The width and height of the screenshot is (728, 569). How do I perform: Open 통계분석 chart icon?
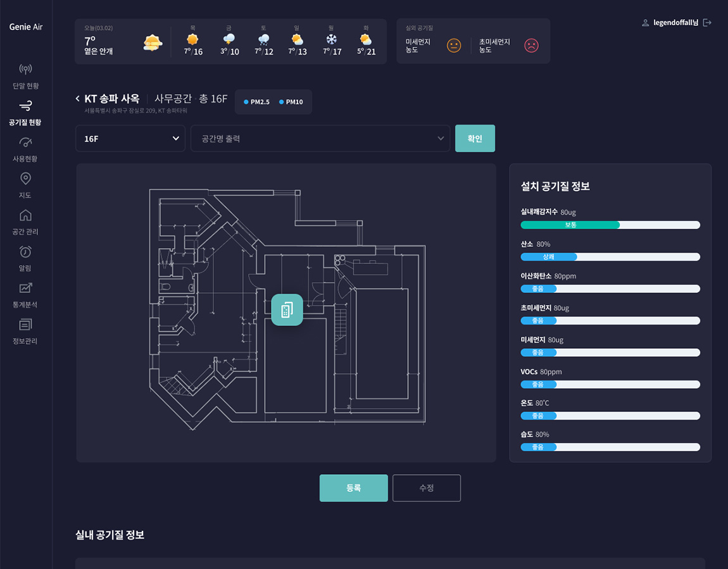pos(25,288)
